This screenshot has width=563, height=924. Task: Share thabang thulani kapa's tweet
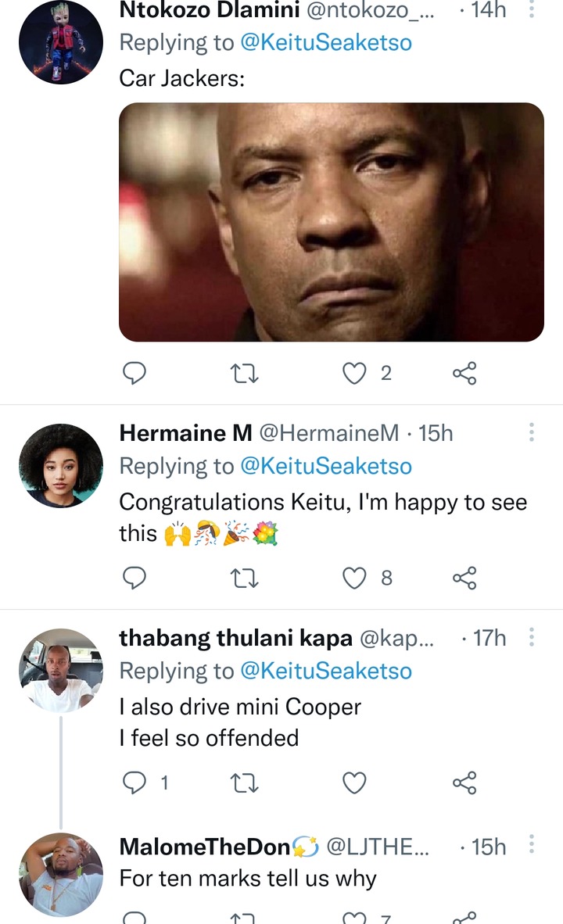coord(464,783)
